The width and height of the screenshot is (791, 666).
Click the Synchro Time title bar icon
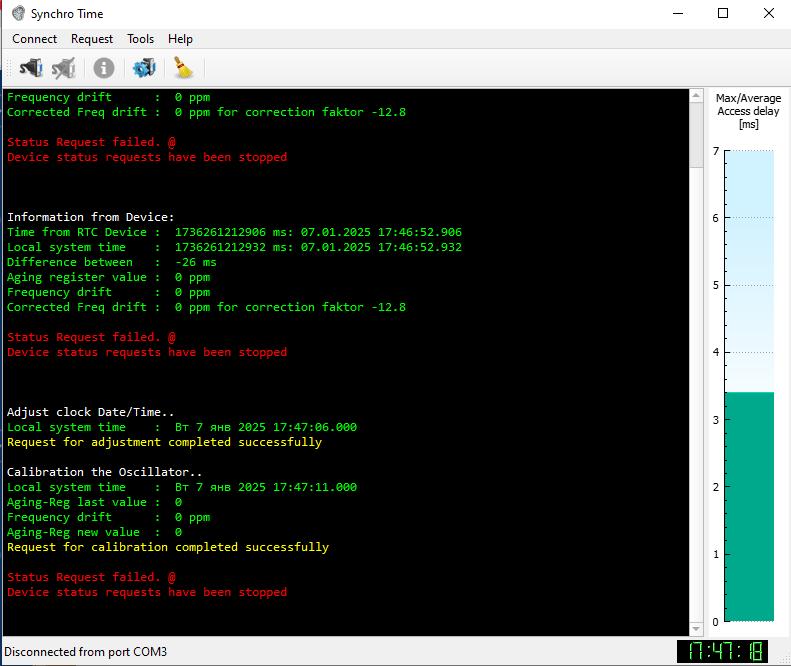pyautogui.click(x=18, y=14)
